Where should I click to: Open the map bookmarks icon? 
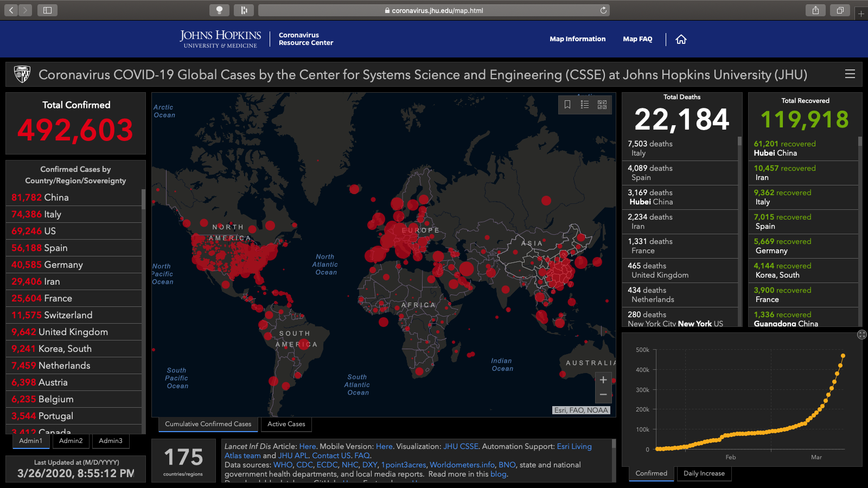(567, 105)
